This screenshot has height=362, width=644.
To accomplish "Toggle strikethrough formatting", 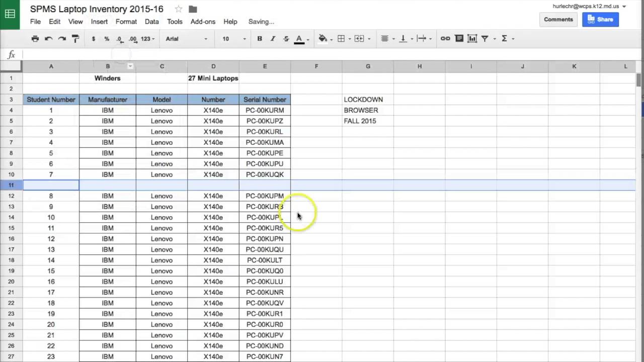I will (x=286, y=39).
